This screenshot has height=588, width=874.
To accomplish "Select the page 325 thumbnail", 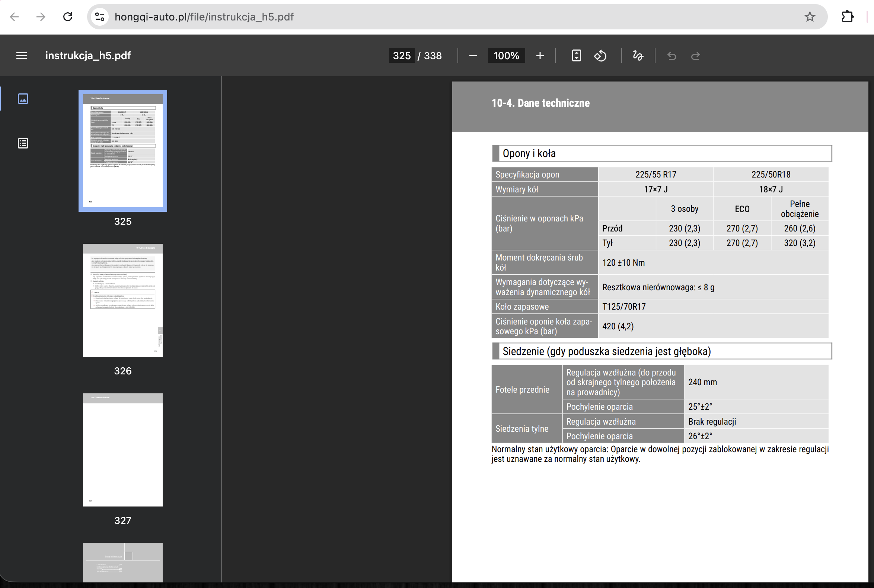I will (x=123, y=151).
